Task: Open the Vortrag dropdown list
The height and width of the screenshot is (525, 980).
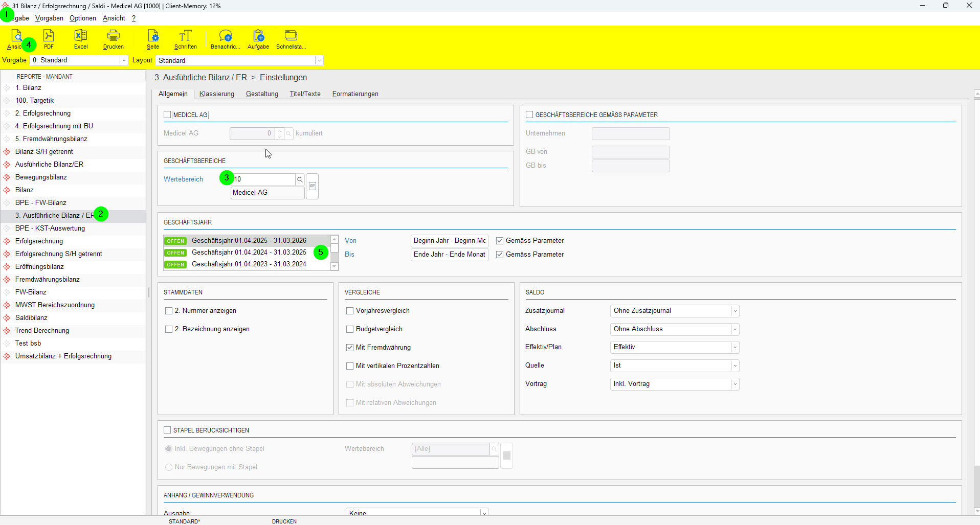Action: [x=735, y=384]
